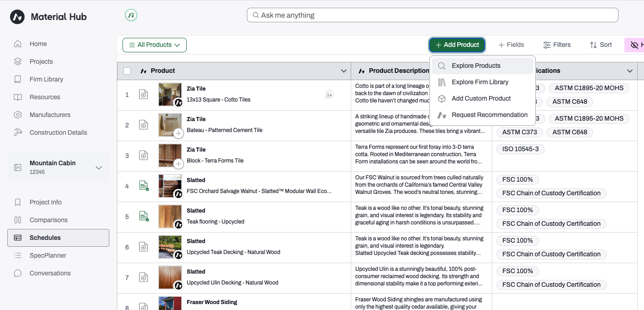The width and height of the screenshot is (644, 310).
Task: Click the Manufacturers hexagon icon
Action: (18, 115)
